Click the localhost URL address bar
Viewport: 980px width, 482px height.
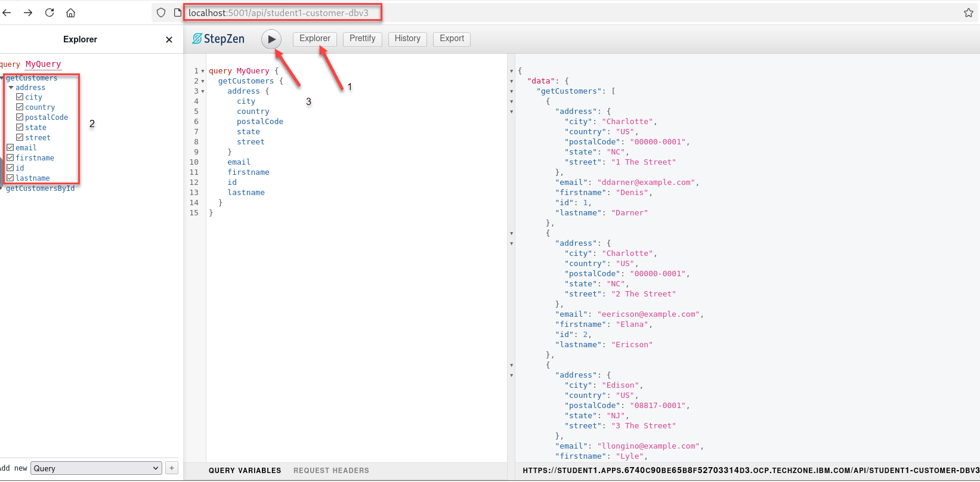pos(280,13)
